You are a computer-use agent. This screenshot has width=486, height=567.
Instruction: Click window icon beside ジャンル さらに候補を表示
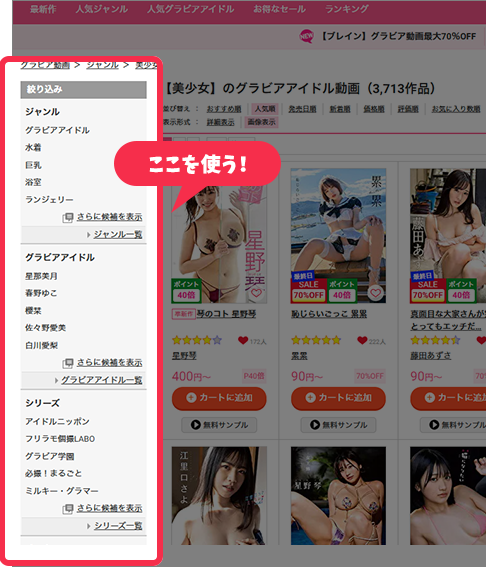(68, 217)
